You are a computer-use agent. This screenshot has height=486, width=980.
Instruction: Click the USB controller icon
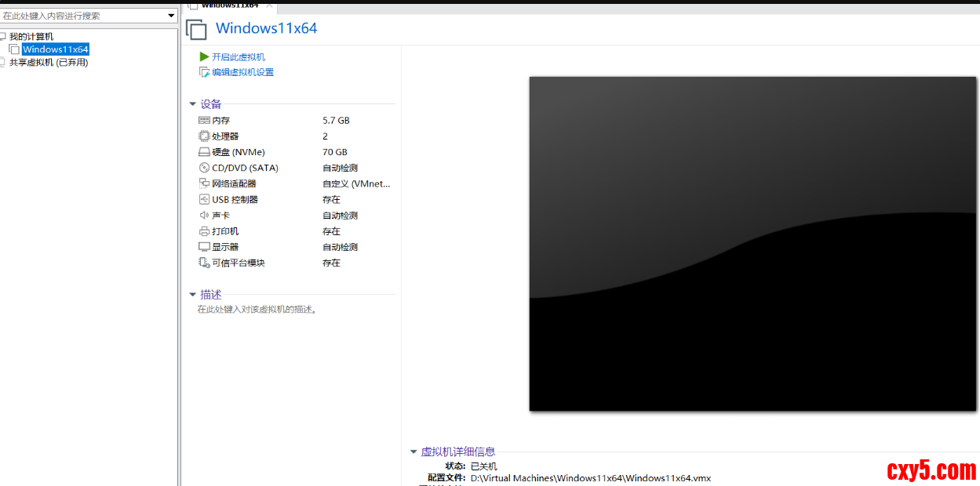[204, 199]
